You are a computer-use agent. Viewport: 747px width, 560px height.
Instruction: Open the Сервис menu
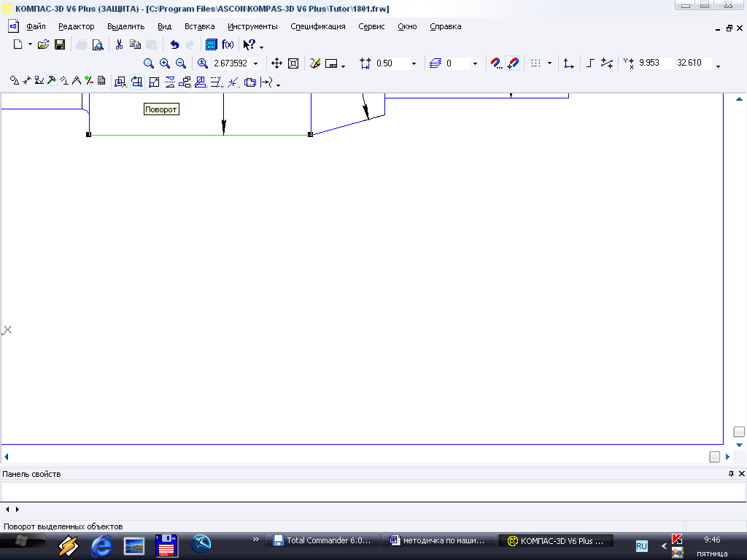(x=371, y=27)
